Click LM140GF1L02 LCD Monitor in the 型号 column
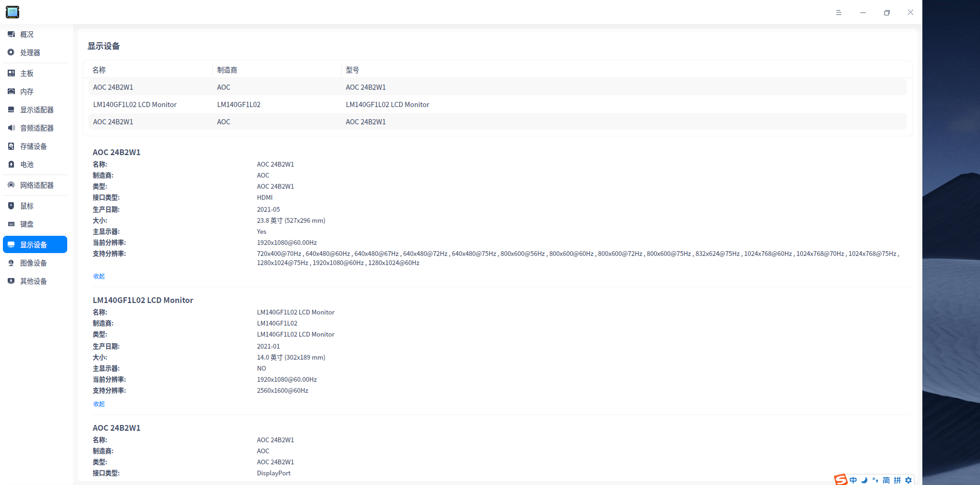This screenshot has height=485, width=980. 388,105
